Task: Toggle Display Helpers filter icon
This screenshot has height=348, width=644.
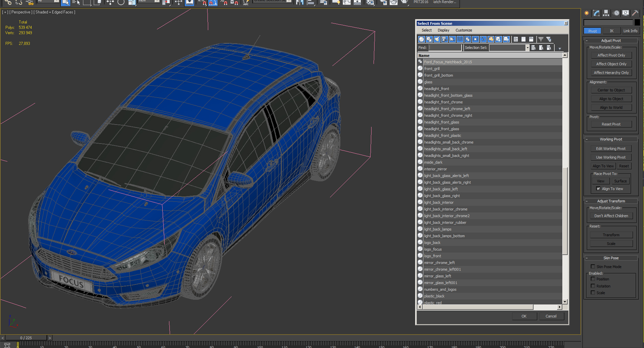Action: (452, 39)
